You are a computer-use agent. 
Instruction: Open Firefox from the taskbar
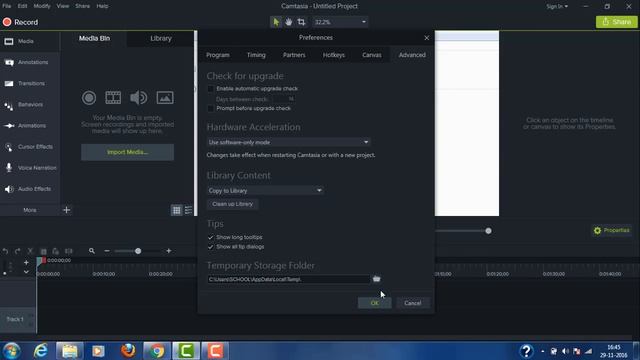coord(128,351)
